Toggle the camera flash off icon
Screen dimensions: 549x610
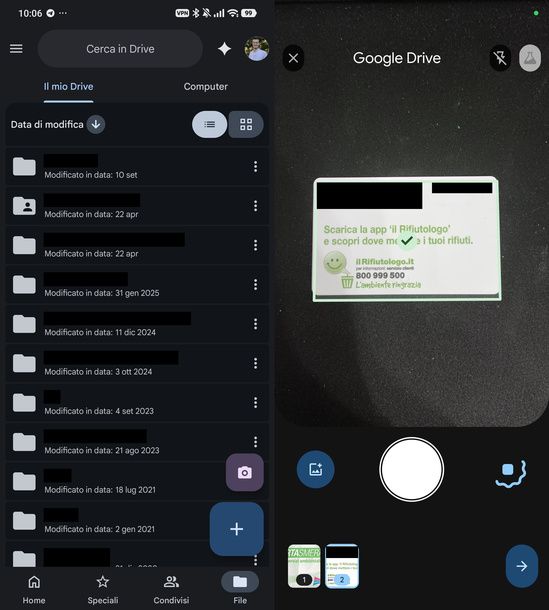pyautogui.click(x=500, y=58)
